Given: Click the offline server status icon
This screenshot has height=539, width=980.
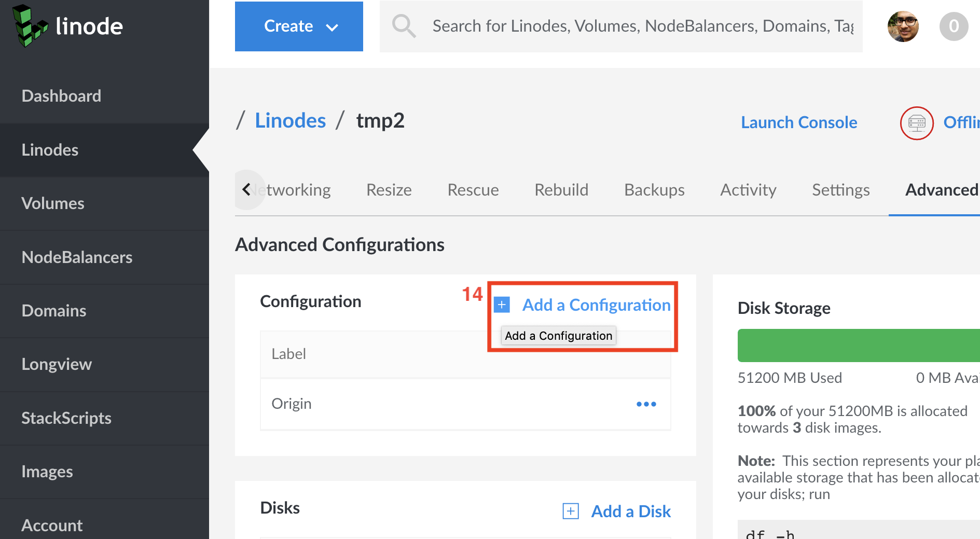Looking at the screenshot, I should (917, 123).
